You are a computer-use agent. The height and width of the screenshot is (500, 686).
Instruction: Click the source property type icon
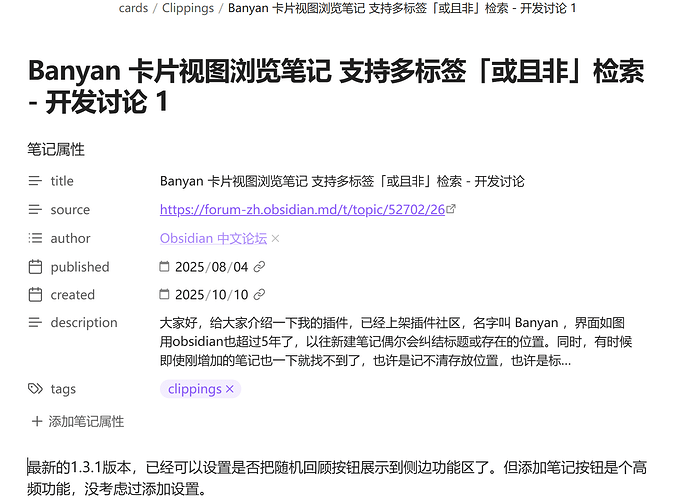(x=36, y=210)
